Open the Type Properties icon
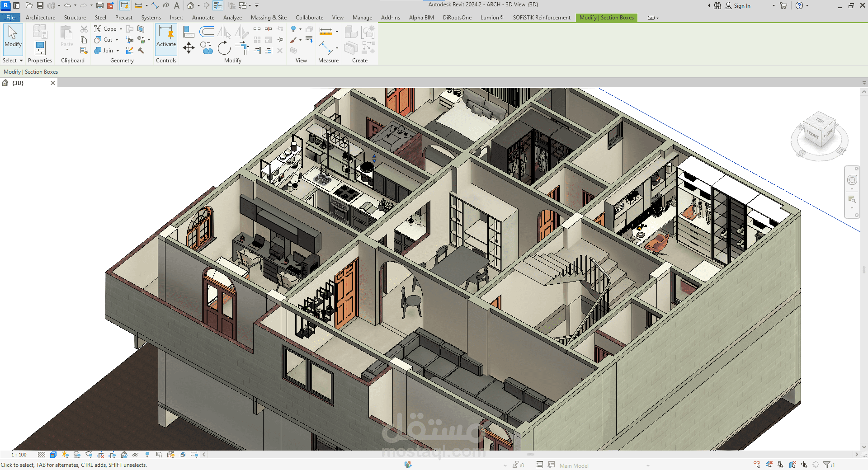 tap(40, 31)
